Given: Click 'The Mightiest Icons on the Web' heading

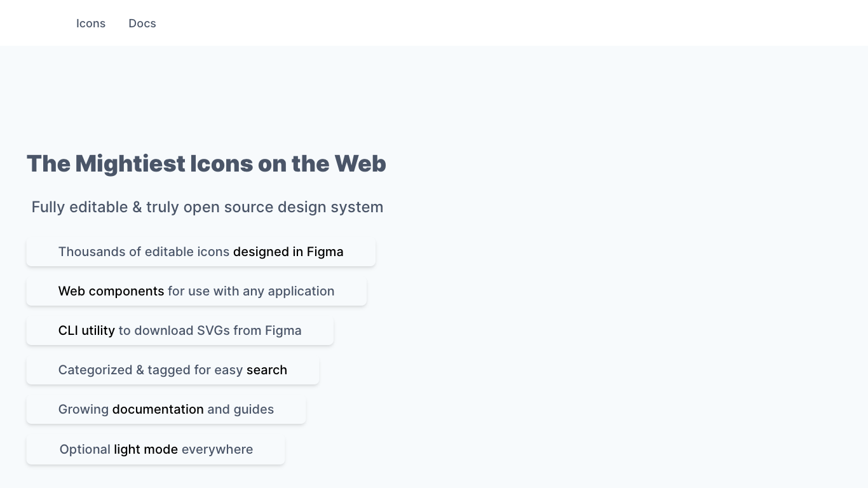Looking at the screenshot, I should coord(207,163).
